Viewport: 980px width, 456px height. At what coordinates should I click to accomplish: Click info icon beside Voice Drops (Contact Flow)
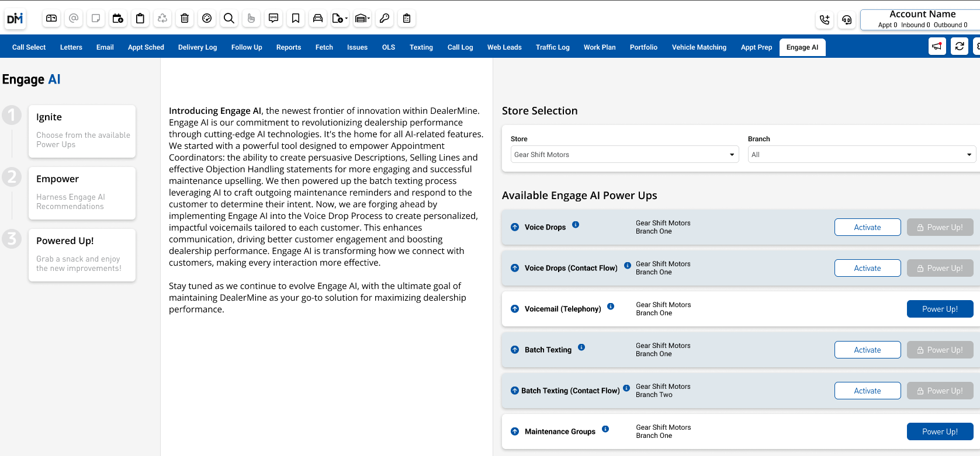click(628, 266)
